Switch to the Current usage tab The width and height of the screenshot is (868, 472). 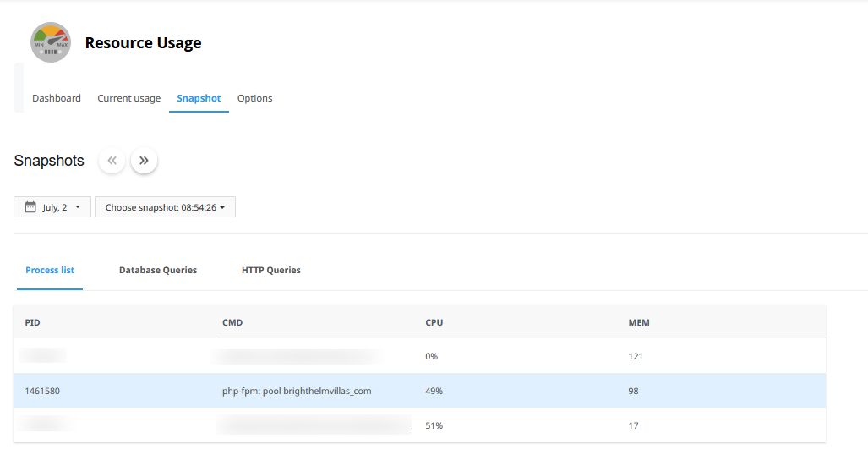(x=128, y=98)
